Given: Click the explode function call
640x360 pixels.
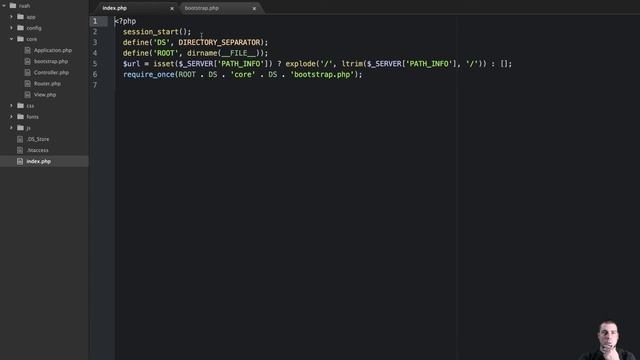Looking at the screenshot, I should 300,64.
